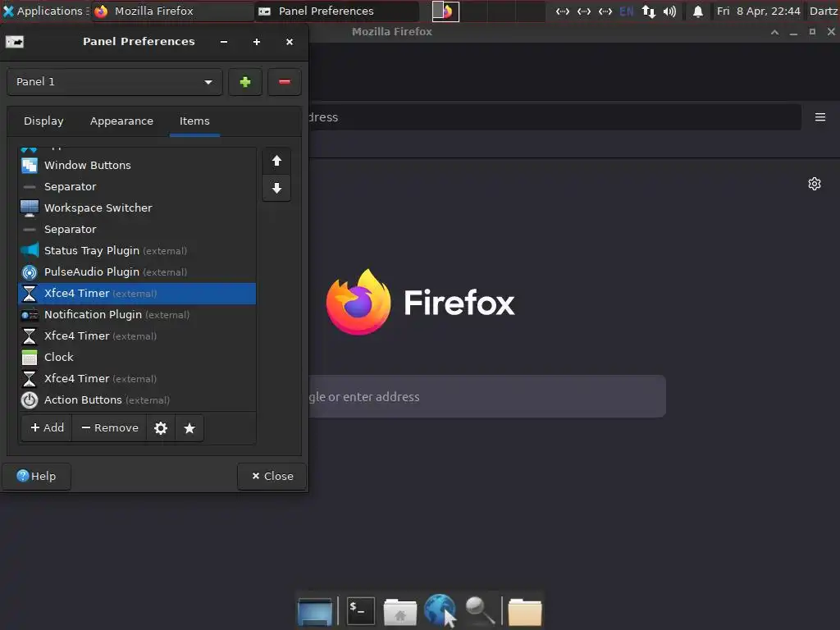
Task: Select the Items tab
Action: (x=194, y=121)
